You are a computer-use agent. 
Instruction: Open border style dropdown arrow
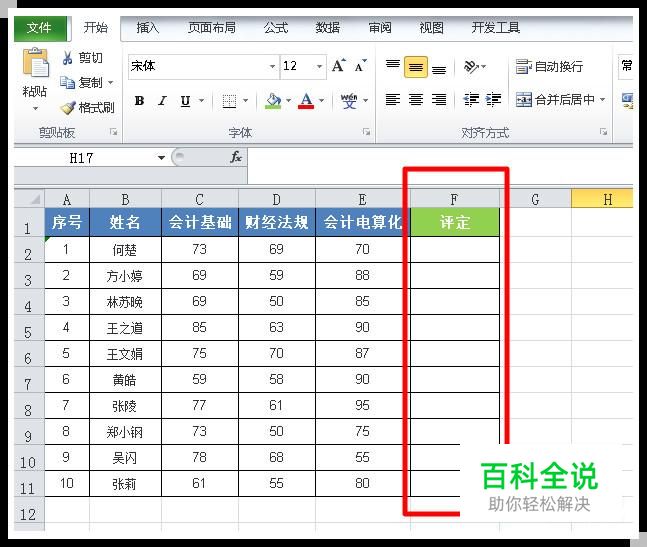[246, 100]
